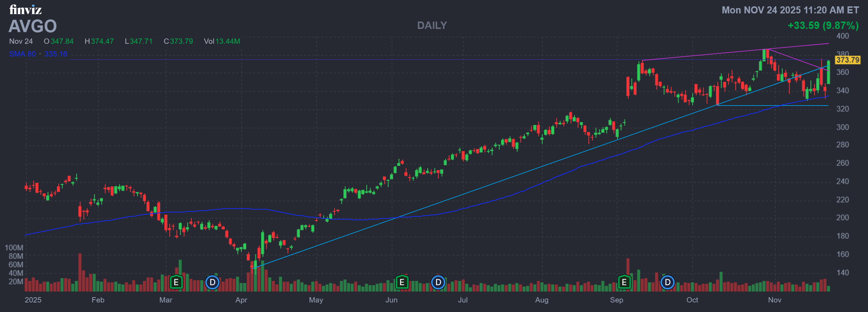Open the earnings E marker in June
Image resolution: width=868 pixels, height=312 pixels.
pos(402,282)
